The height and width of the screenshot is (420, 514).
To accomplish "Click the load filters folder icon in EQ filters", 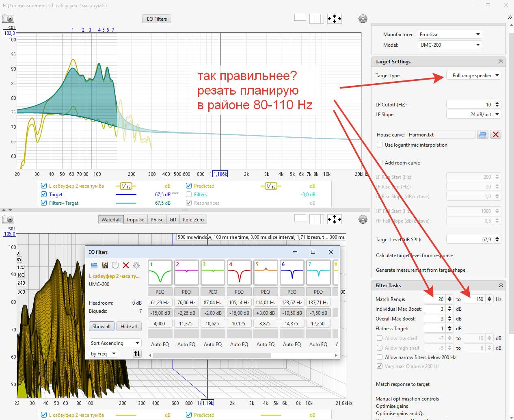I will tap(94, 265).
